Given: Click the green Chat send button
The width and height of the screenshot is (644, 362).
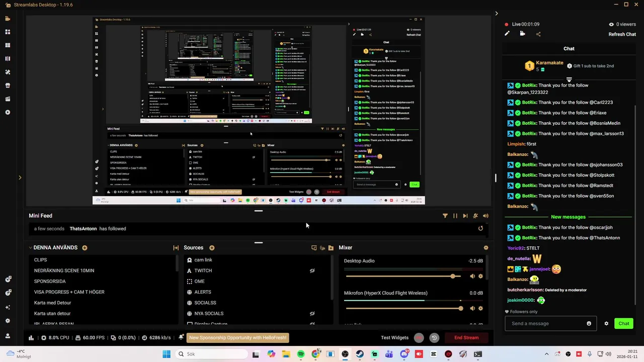Looking at the screenshot, I should tap(624, 324).
